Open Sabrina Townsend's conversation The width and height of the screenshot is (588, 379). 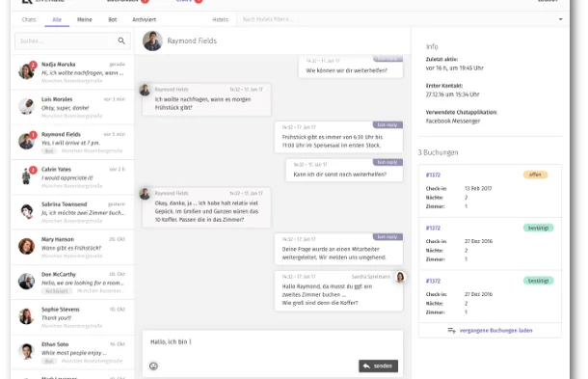tap(72, 212)
